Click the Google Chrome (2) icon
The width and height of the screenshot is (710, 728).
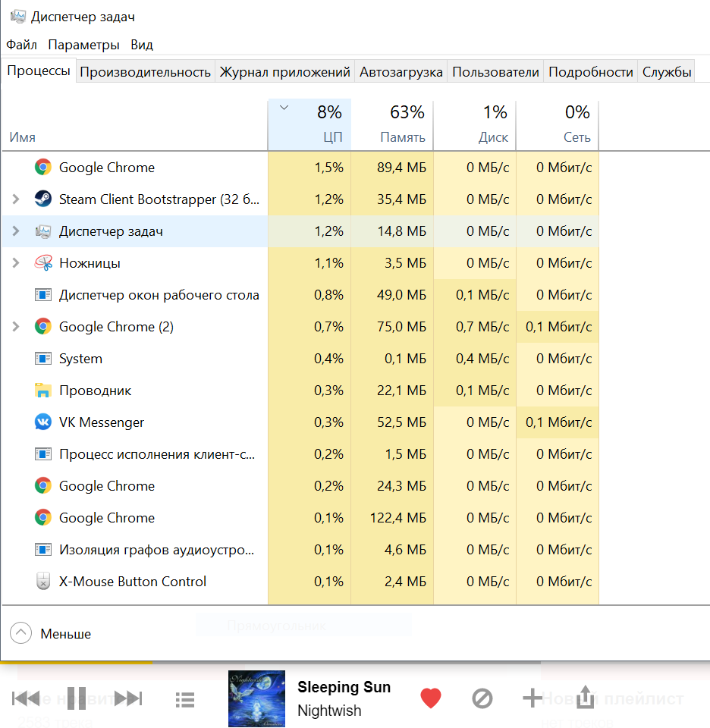click(x=42, y=326)
